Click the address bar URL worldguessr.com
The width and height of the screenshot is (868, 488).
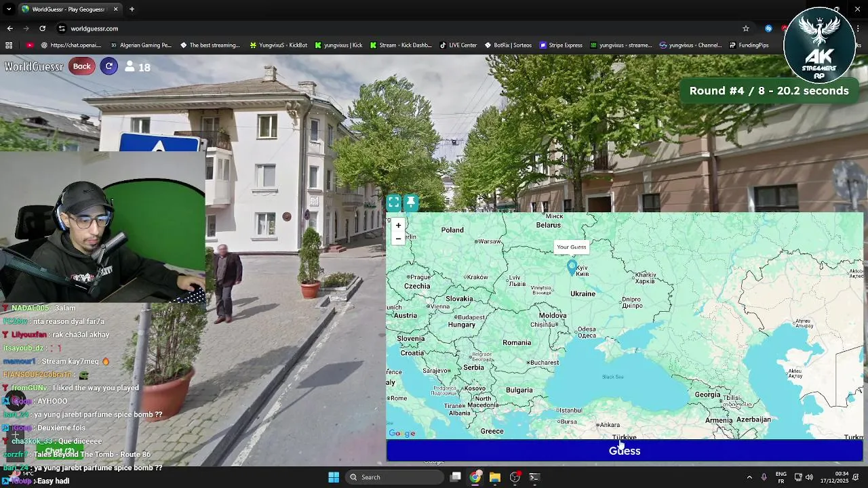94,28
